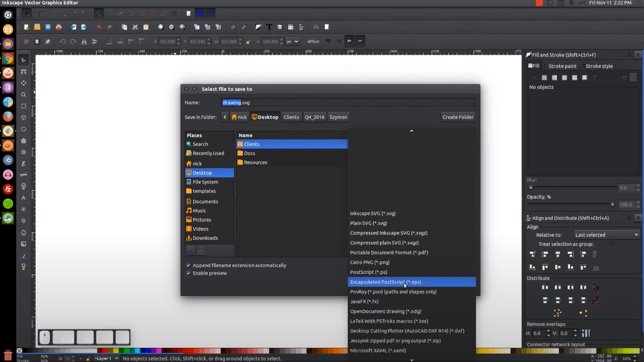Open the Relative to Last selected dropdown
Viewport: 644px width, 362px height.
point(606,235)
